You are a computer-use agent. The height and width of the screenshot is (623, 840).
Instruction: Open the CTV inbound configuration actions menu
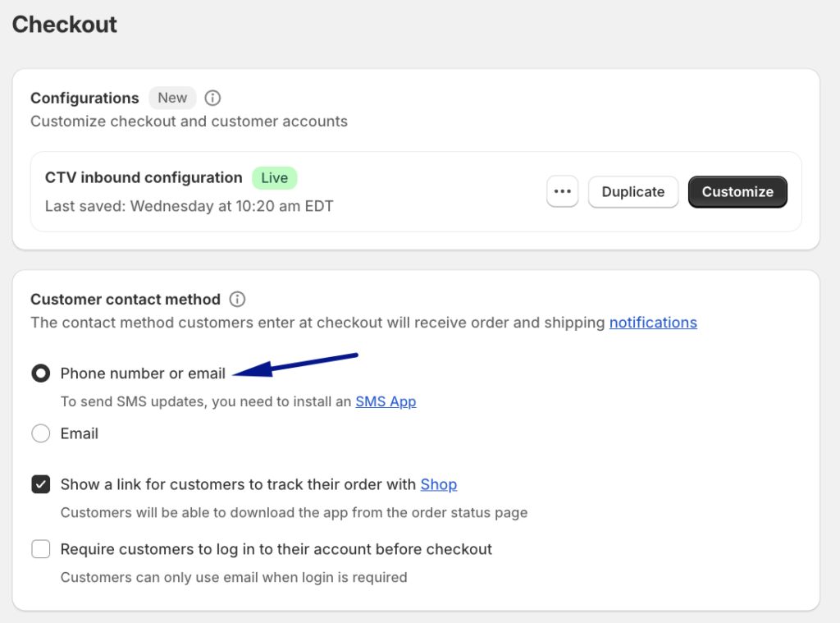[562, 191]
